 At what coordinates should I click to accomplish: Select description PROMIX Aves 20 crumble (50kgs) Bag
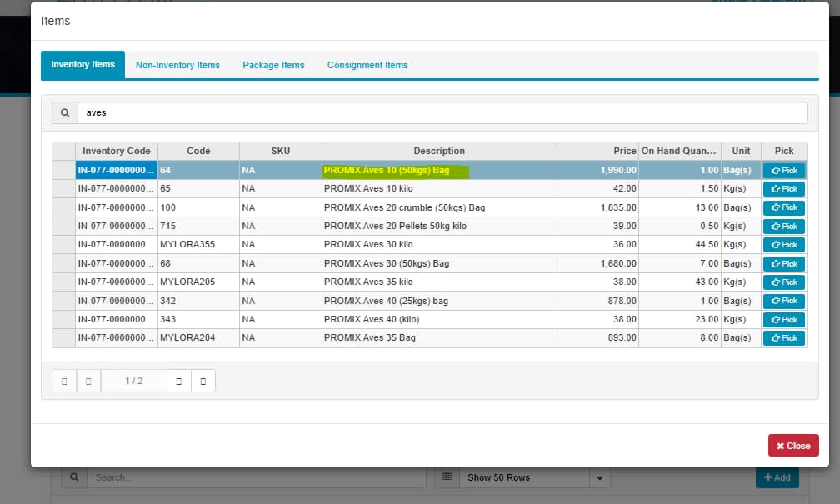point(439,207)
